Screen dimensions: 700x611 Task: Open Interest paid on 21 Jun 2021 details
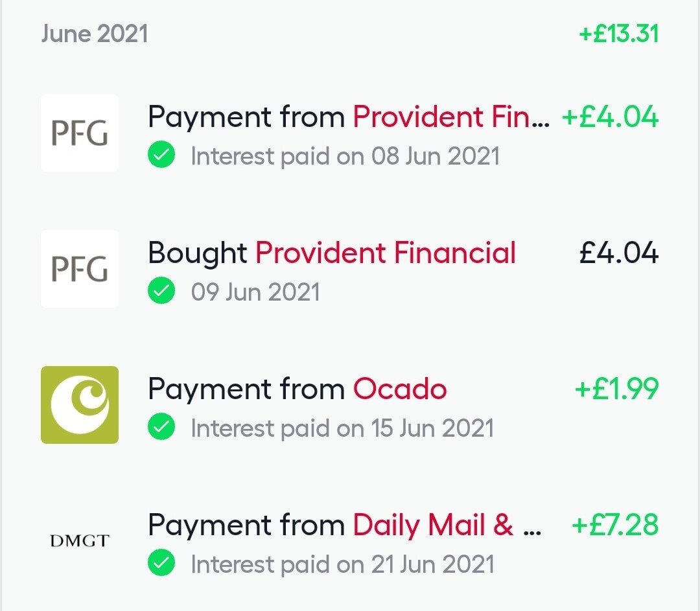coord(342,564)
